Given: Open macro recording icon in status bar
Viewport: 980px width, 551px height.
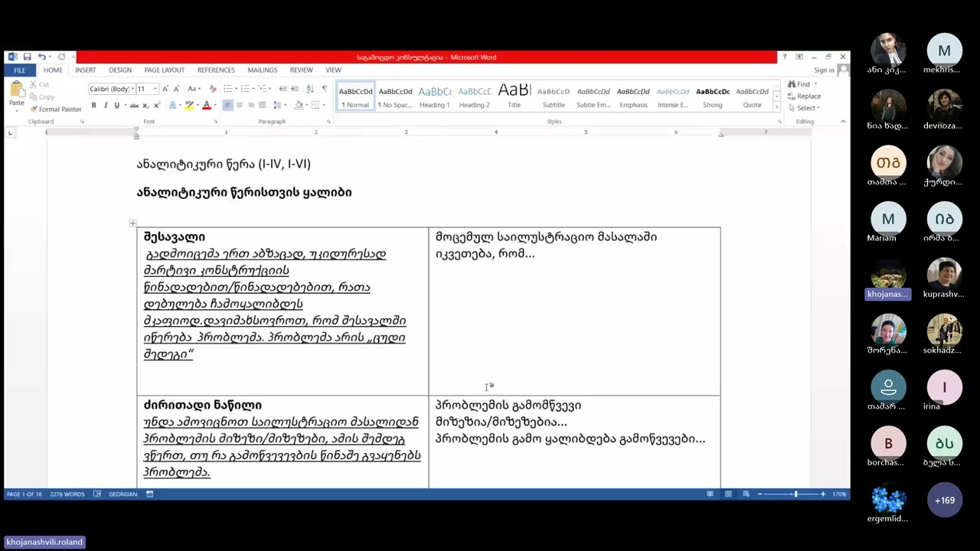Looking at the screenshot, I should pyautogui.click(x=150, y=494).
